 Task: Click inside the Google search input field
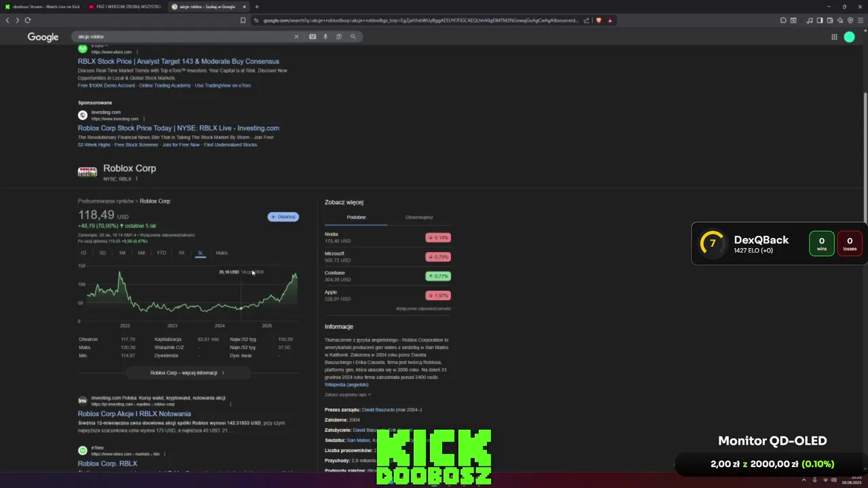point(183,37)
